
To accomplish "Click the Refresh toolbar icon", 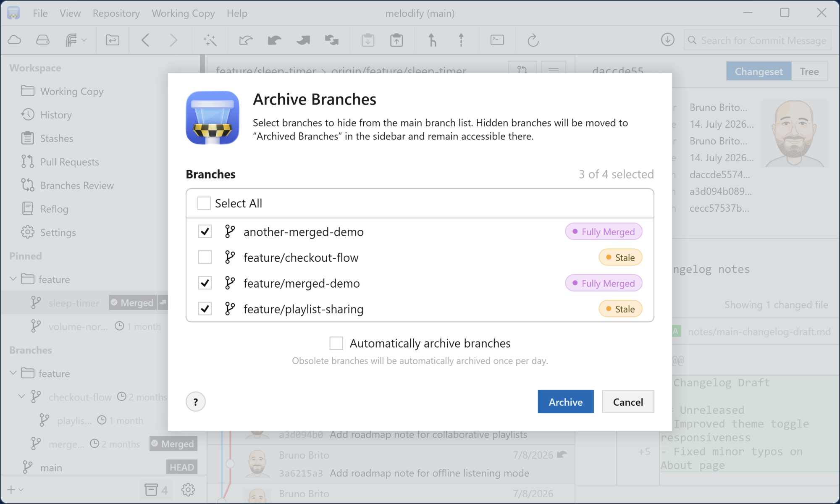I will click(x=533, y=40).
